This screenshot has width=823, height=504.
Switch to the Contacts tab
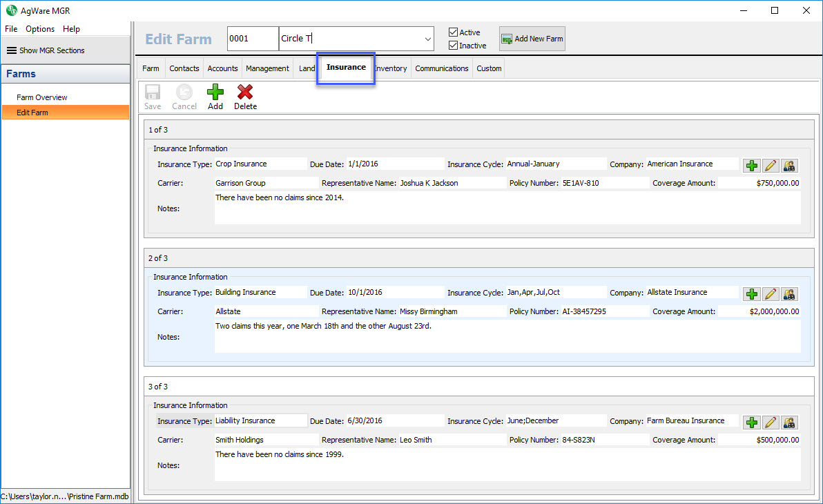point(184,68)
